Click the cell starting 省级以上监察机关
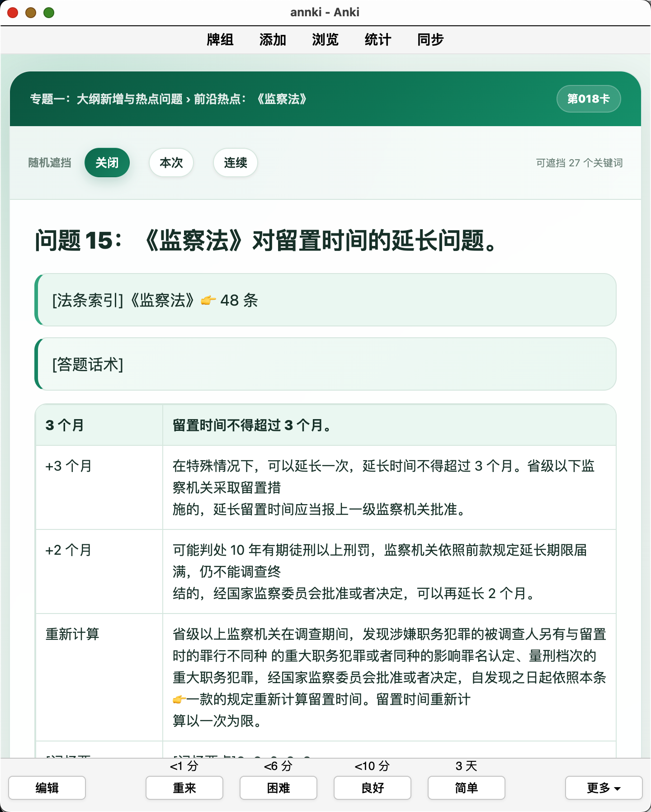 tap(389, 677)
